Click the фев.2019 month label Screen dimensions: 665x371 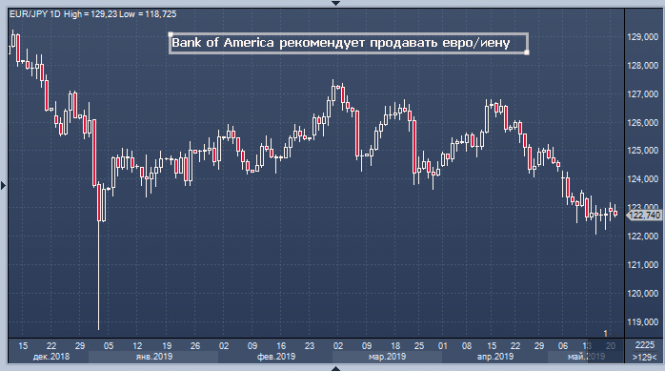click(x=276, y=357)
